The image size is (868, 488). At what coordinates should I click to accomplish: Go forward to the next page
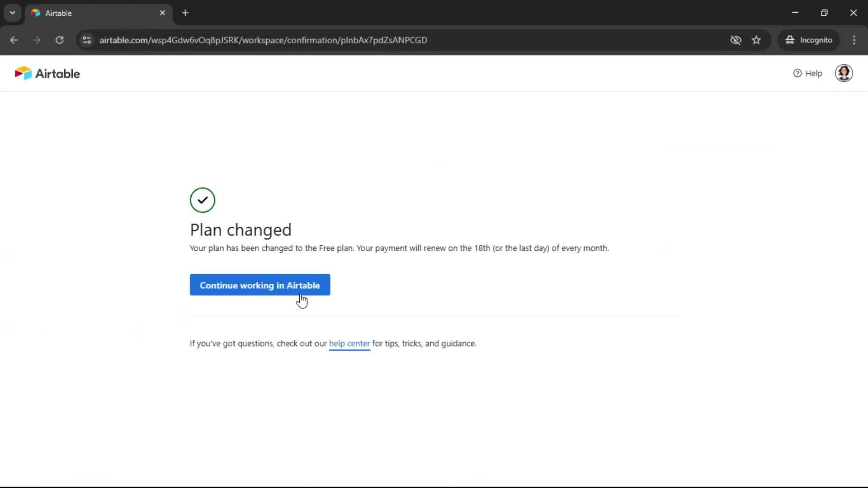(x=37, y=40)
